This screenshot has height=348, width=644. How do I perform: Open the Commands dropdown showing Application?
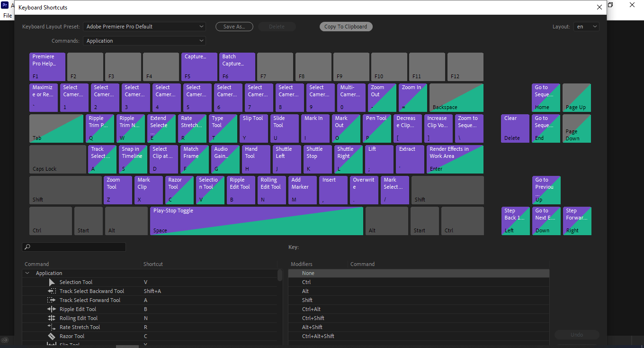(144, 41)
